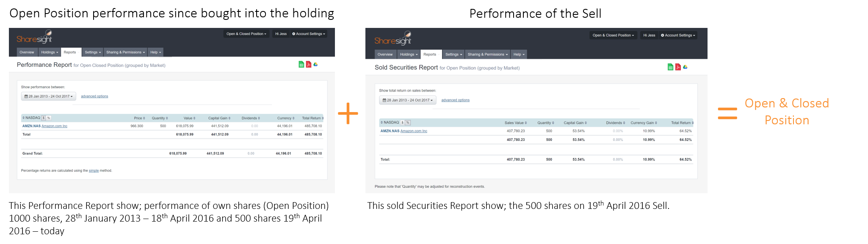Image resolution: width=868 pixels, height=244 pixels.
Task: Sort Sold Securities Report by Sales Value column
Action: pyautogui.click(x=515, y=123)
